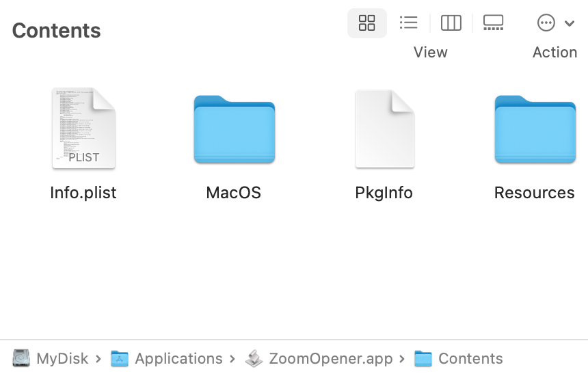Open the Action ellipsis menu
588x376 pixels.
546,23
